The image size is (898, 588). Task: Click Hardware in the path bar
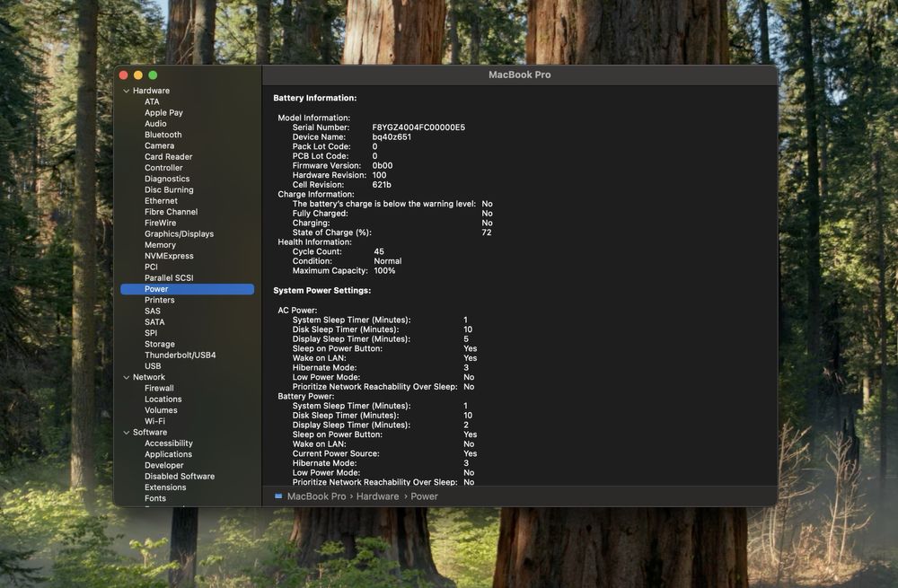click(x=377, y=496)
